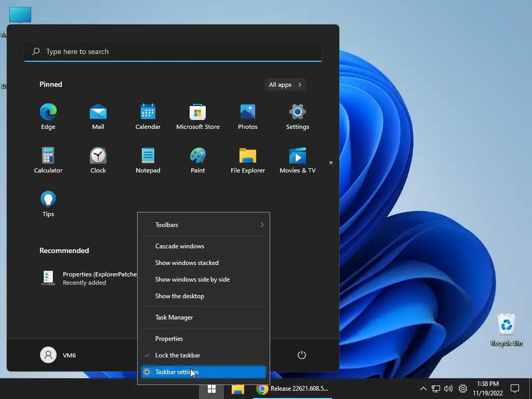This screenshot has width=532, height=399.
Task: Click the Start menu search box
Action: pos(173,51)
